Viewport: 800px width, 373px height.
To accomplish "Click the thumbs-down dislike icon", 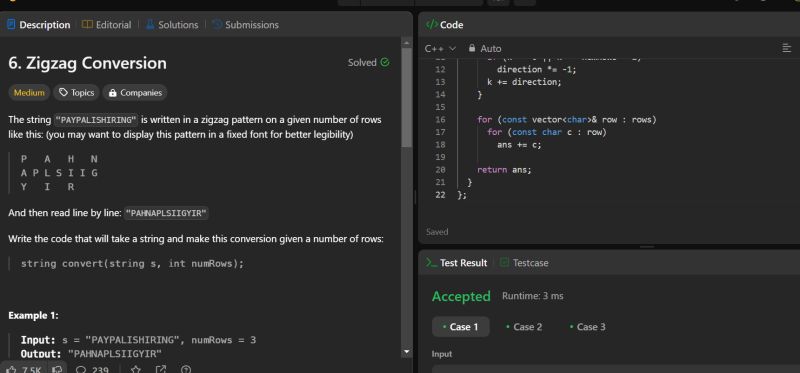I will click(x=58, y=369).
